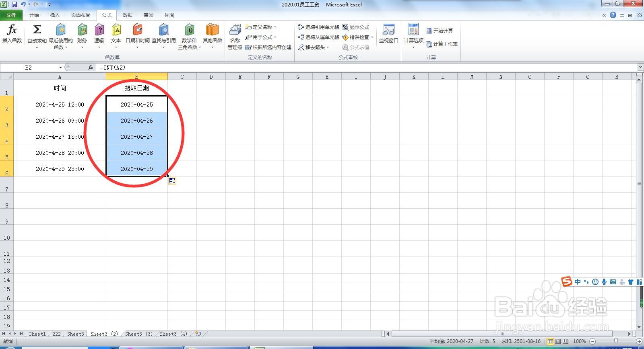
Task: Select Page Layout view in status bar
Action: coord(558,341)
